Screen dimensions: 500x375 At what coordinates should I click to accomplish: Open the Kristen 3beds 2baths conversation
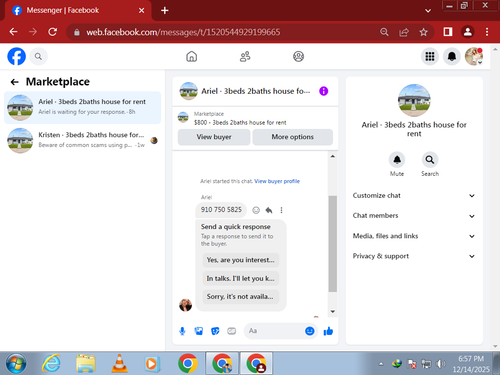click(82, 140)
